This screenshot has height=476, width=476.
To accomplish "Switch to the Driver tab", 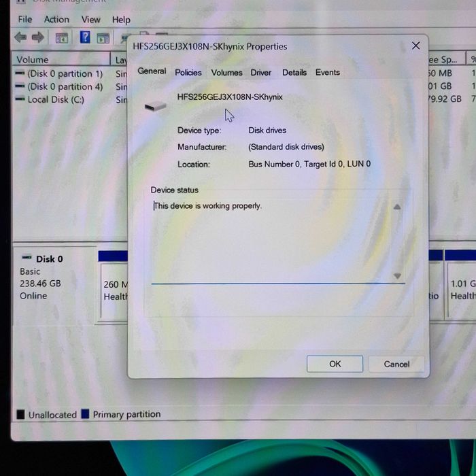I will [260, 73].
